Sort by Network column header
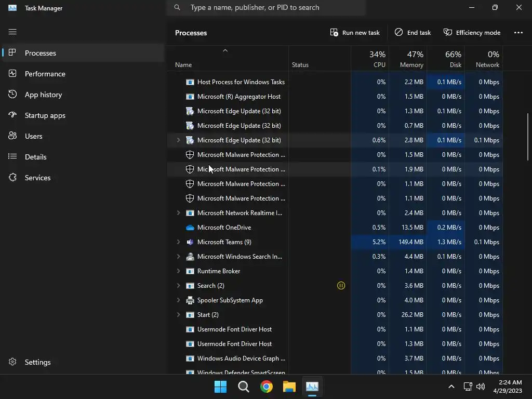This screenshot has height=399, width=532. click(x=484, y=59)
